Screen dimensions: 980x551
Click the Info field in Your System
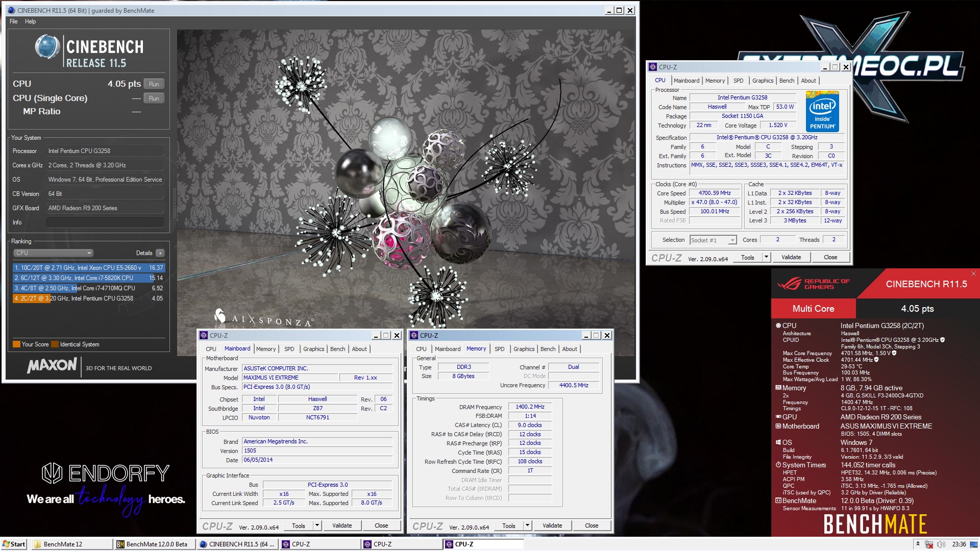105,222
